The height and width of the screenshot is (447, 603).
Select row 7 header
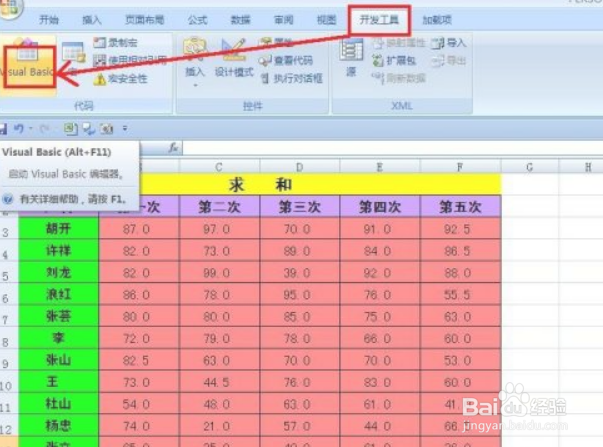pos(8,318)
